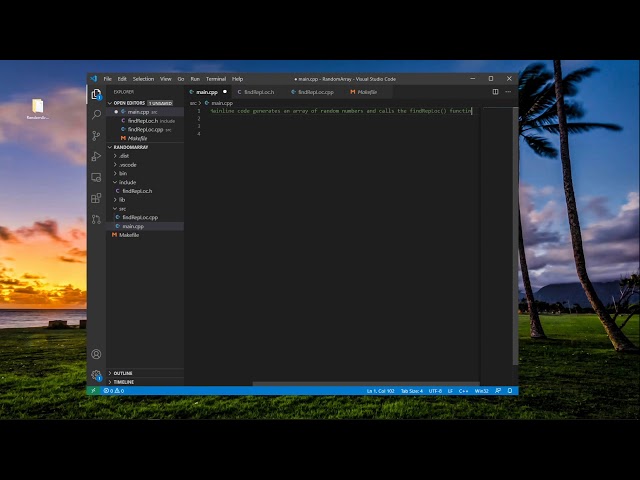
Task: Open the Manage gear settings icon
Action: coord(96,375)
